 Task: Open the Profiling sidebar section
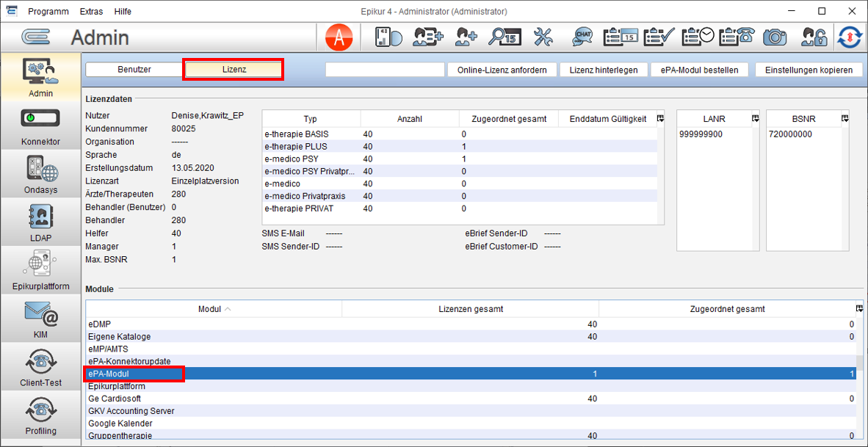(40, 415)
